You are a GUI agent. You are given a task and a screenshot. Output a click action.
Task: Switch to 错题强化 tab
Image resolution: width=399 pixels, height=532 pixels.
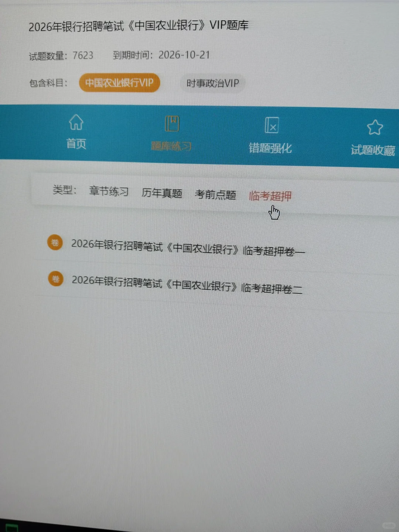coord(270,136)
